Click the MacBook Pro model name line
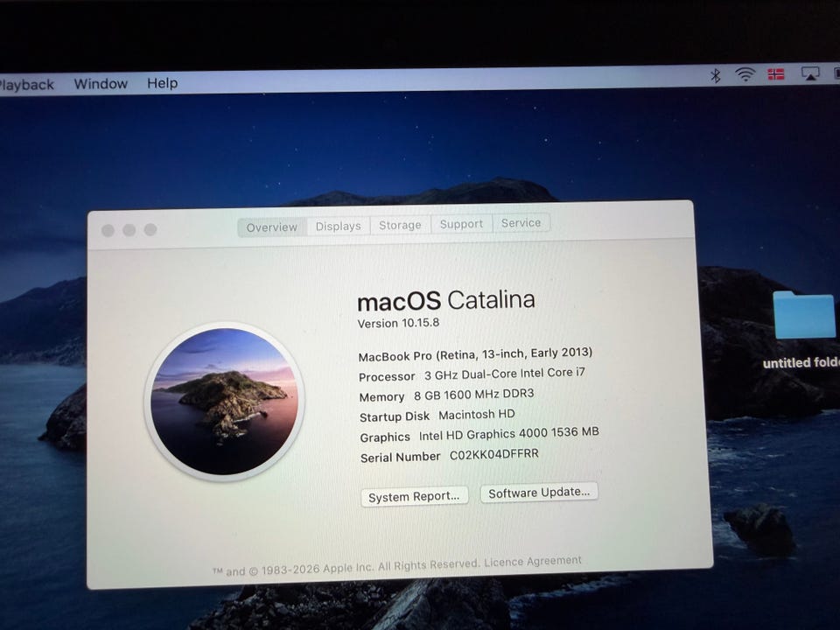Screen dimensions: 840x630 475,354
